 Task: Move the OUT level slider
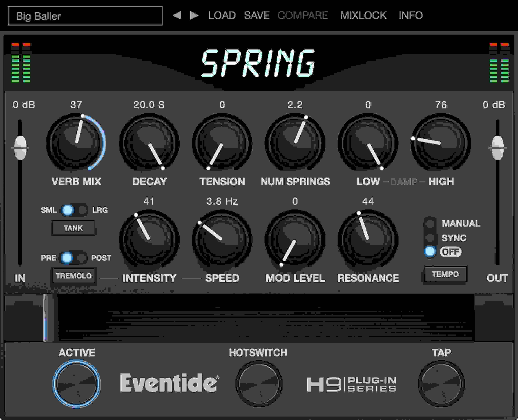point(497,148)
